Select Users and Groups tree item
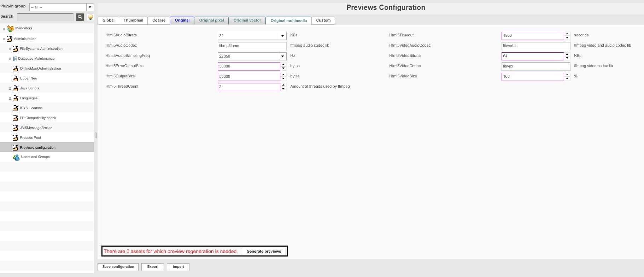644x277 pixels. pos(35,157)
